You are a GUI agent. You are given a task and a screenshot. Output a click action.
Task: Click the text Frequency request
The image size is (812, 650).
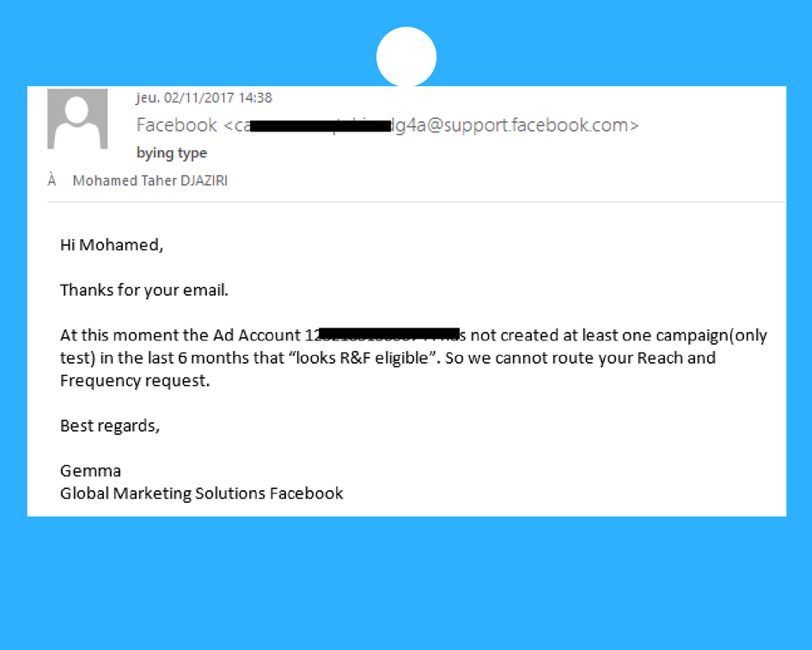pyautogui.click(x=134, y=380)
